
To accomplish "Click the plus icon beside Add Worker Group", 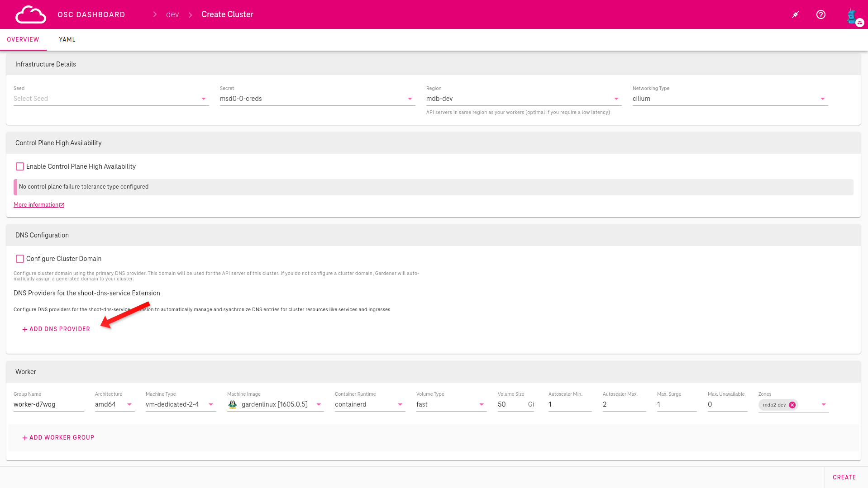I will [x=25, y=438].
